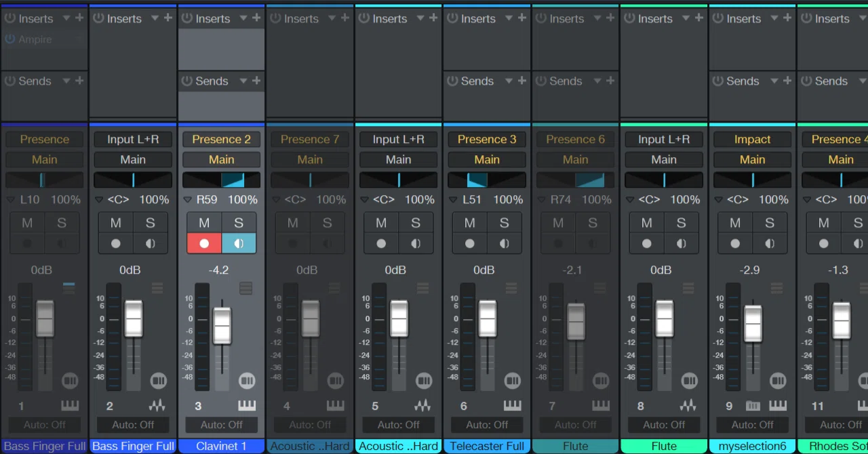Add an insert on channel 8 Flute
This screenshot has height=454, width=868.
[x=699, y=18]
